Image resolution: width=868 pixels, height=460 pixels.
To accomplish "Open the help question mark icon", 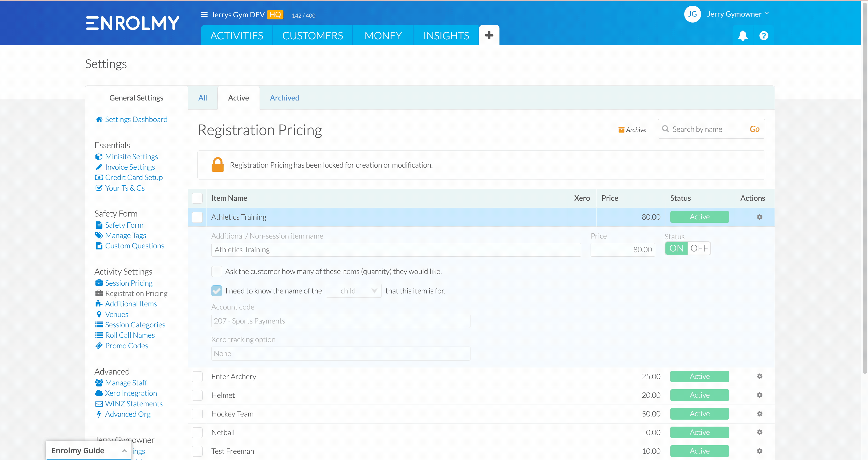I will [x=763, y=35].
